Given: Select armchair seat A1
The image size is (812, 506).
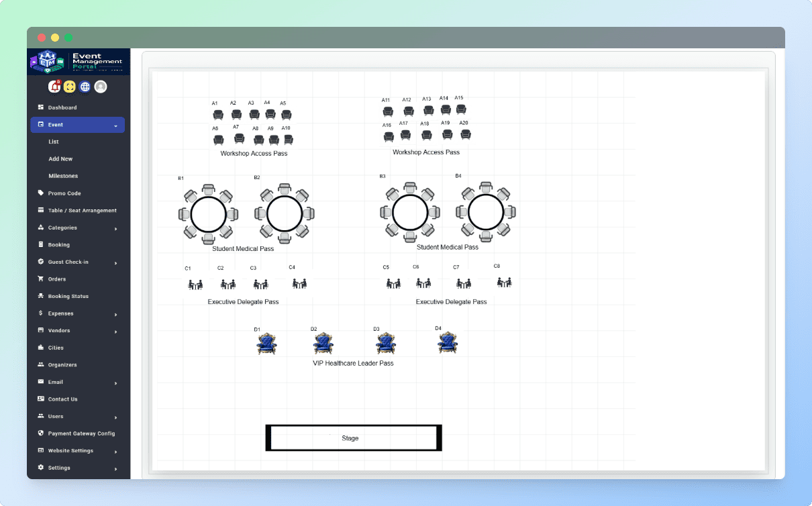Looking at the screenshot, I should click(218, 115).
